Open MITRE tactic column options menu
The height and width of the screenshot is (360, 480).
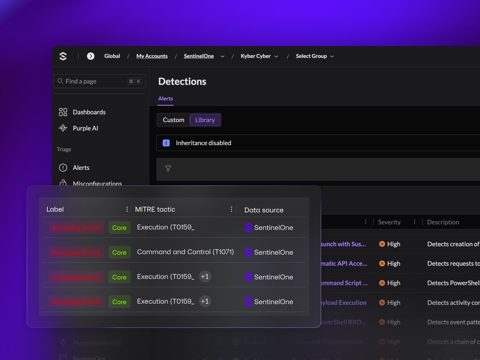(231, 209)
